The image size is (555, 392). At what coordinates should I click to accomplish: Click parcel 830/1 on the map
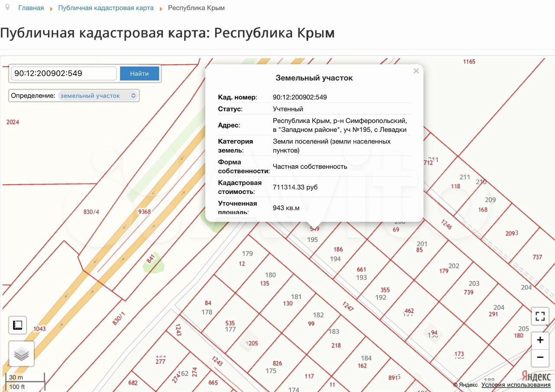tap(118, 319)
